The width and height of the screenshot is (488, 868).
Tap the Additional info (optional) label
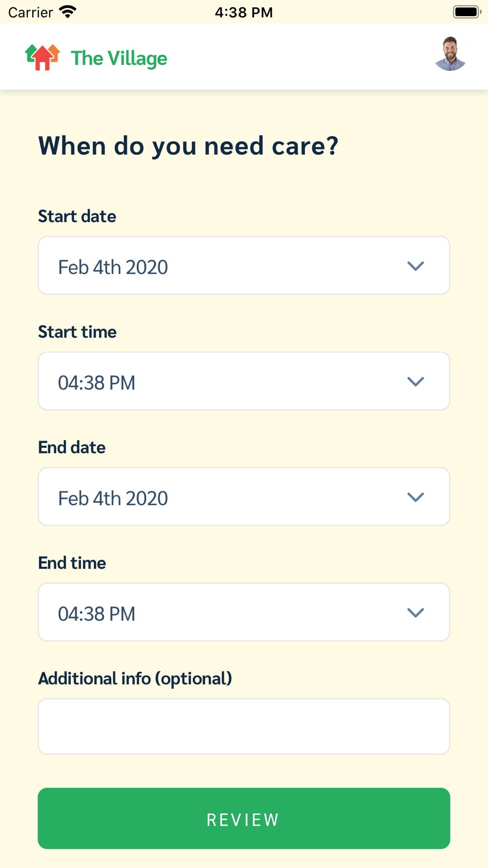(135, 679)
